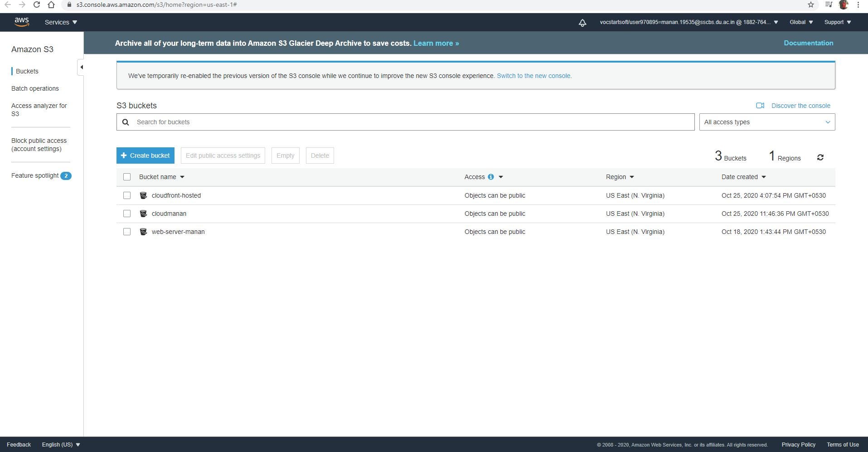Open Block public access account settings
Screen dimensions: 868x452
pyautogui.click(x=39, y=145)
